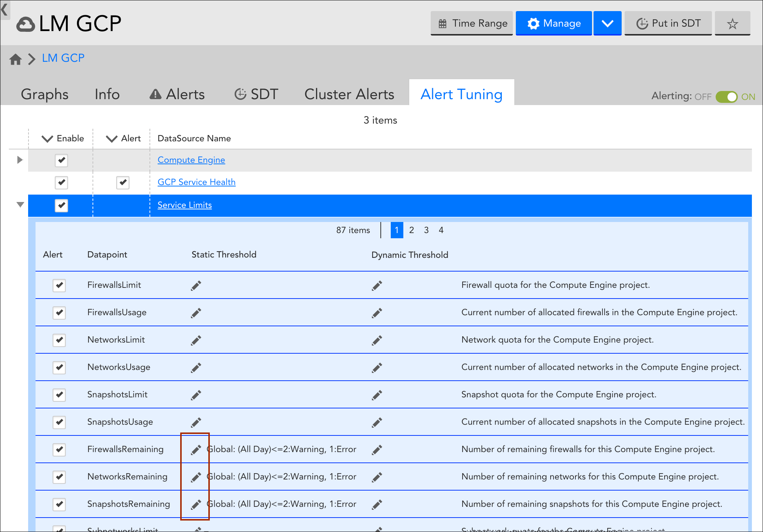The height and width of the screenshot is (532, 763).
Task: Click the favorite star icon
Action: [732, 24]
